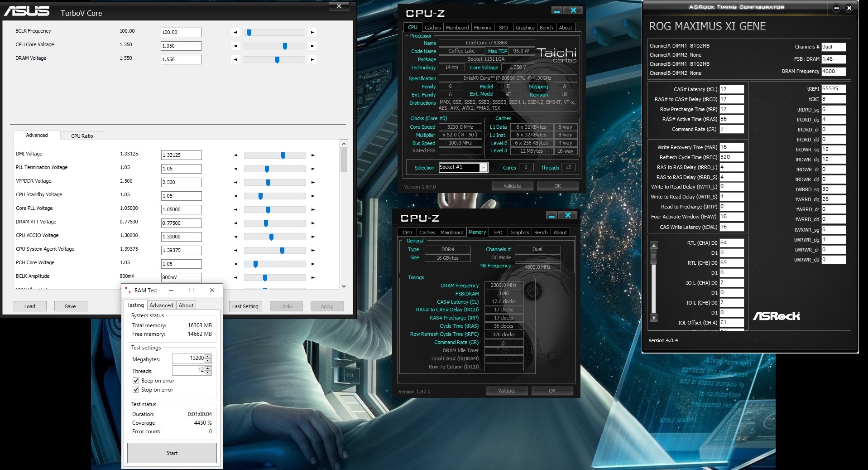Click the TurboV advanced list scrollbar down arrow
868x470 pixels.
[344, 286]
